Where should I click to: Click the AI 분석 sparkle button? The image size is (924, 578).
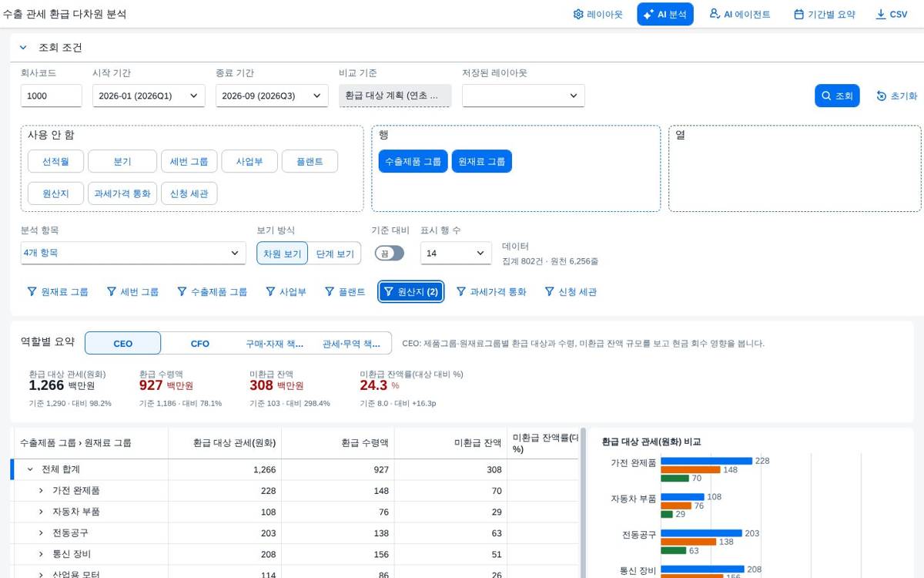tap(665, 14)
